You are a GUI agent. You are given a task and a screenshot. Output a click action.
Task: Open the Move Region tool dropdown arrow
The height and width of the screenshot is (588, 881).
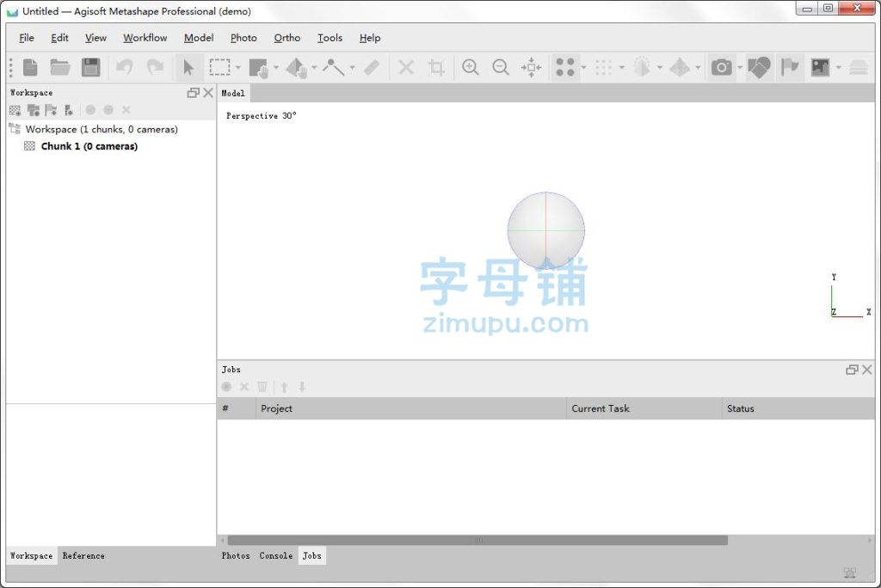click(276, 67)
